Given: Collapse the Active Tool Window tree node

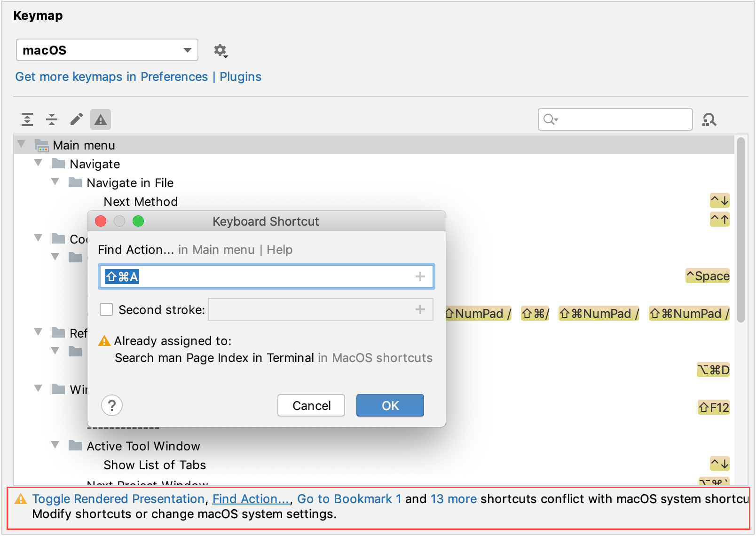Looking at the screenshot, I should click(55, 444).
